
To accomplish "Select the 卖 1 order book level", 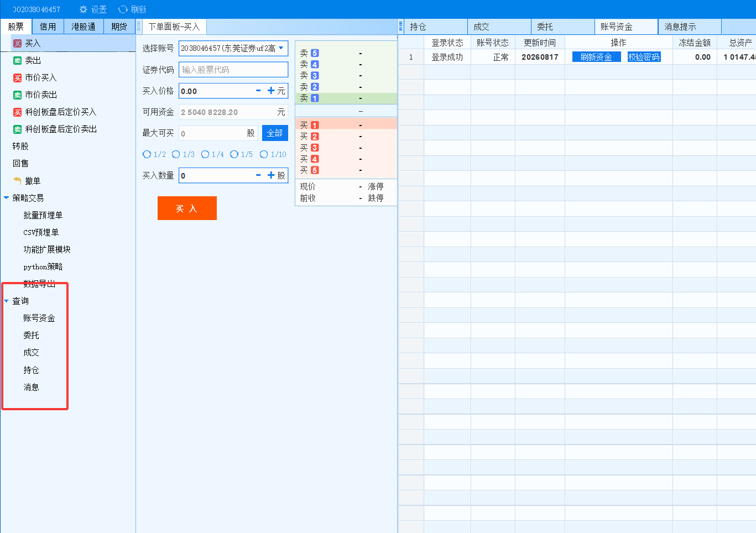I will pos(346,98).
